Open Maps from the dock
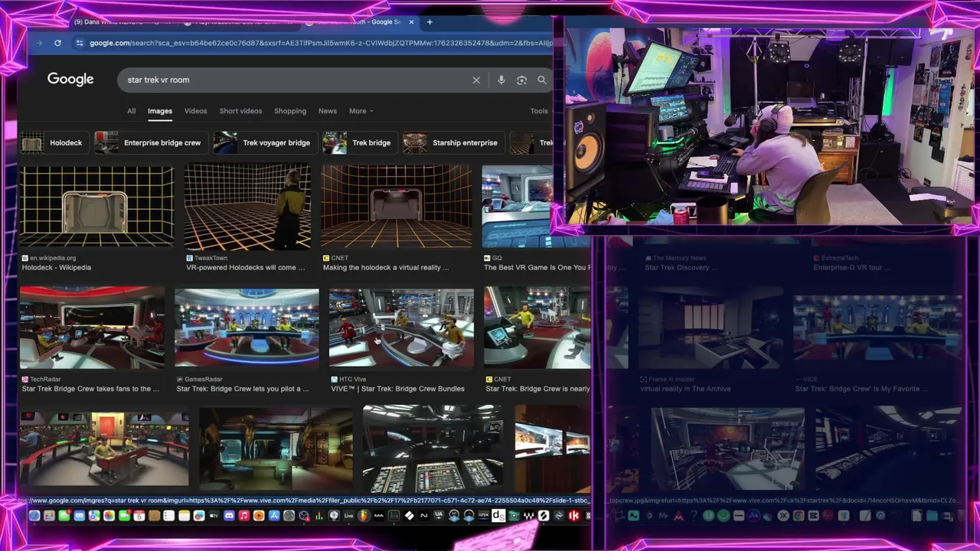This screenshot has height=551, width=980. point(94,516)
